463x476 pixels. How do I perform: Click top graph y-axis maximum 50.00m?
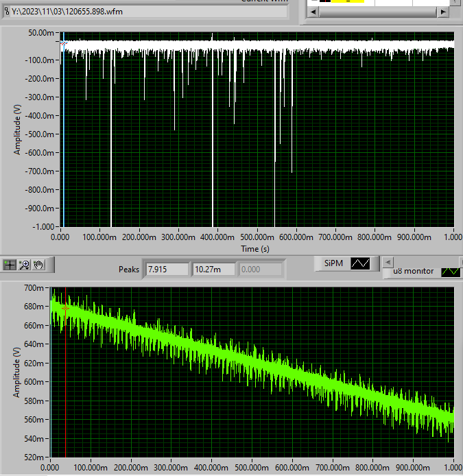click(41, 33)
